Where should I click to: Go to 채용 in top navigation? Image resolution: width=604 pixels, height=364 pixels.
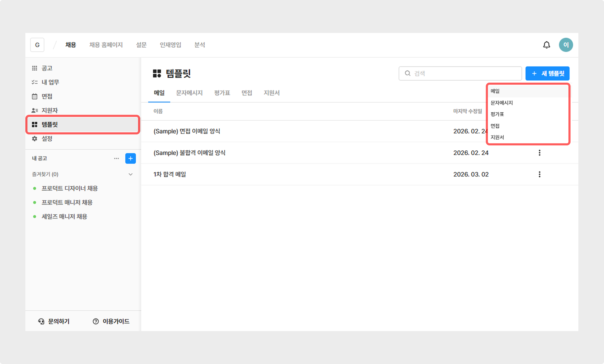[71, 45]
